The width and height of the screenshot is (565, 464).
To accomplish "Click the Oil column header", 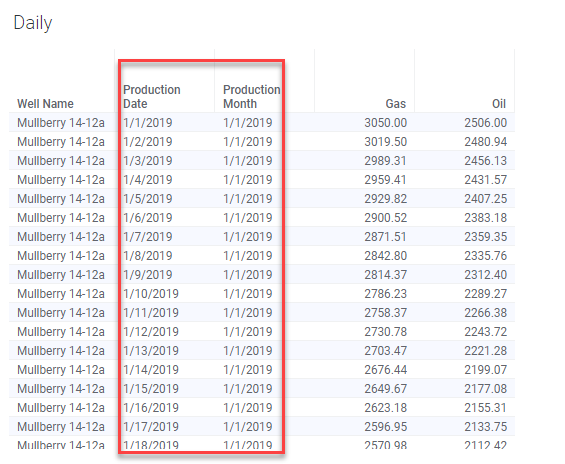I will tap(499, 104).
